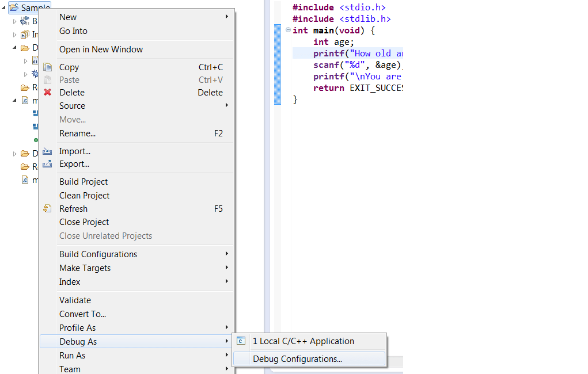Open the Build Configurations submenu arrow
This screenshot has width=588, height=374.
point(227,254)
